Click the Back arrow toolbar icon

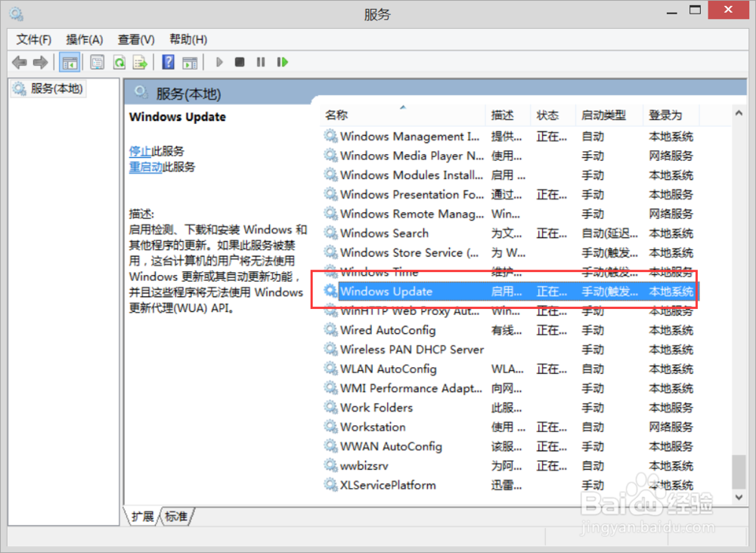point(20,62)
